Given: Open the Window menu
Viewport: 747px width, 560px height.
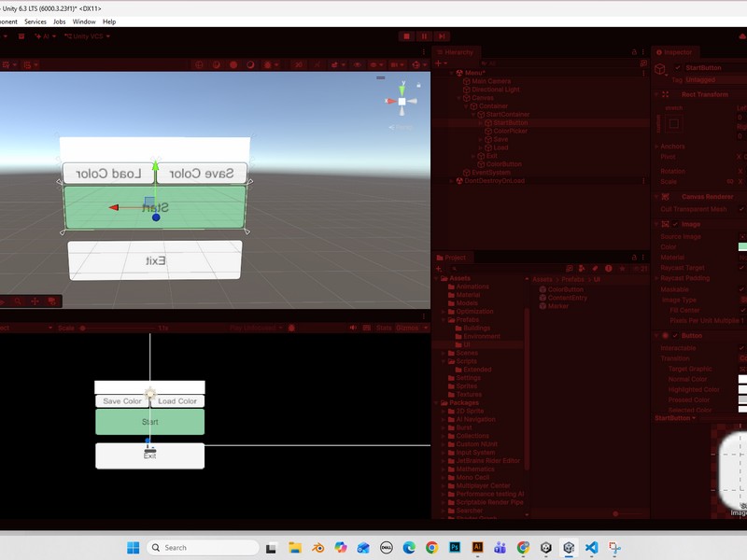Looking at the screenshot, I should pyautogui.click(x=84, y=21).
